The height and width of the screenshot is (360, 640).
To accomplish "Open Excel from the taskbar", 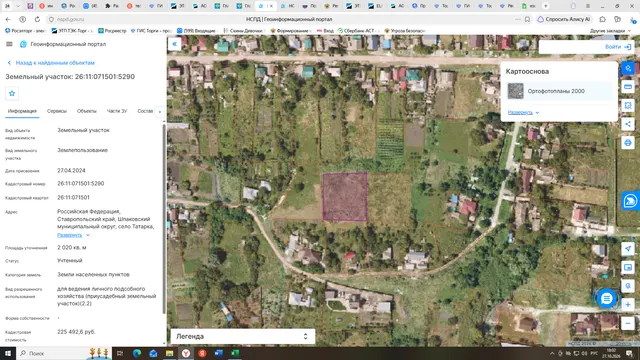I will pos(235,353).
